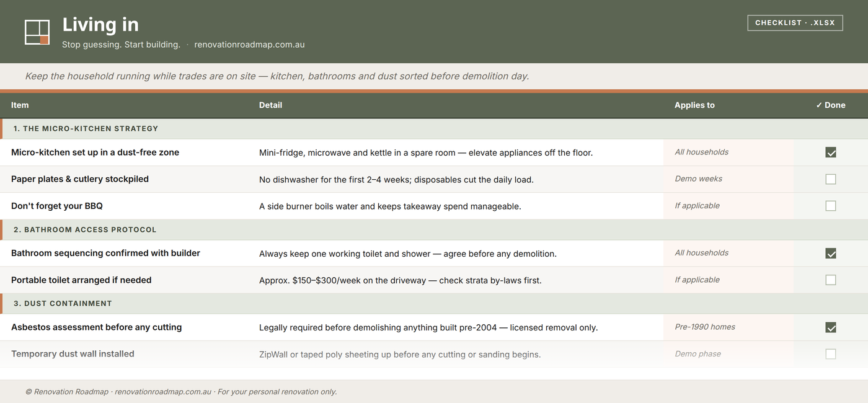Uncheck the Asbestos assessment checkbox
The image size is (868, 403).
(831, 327)
